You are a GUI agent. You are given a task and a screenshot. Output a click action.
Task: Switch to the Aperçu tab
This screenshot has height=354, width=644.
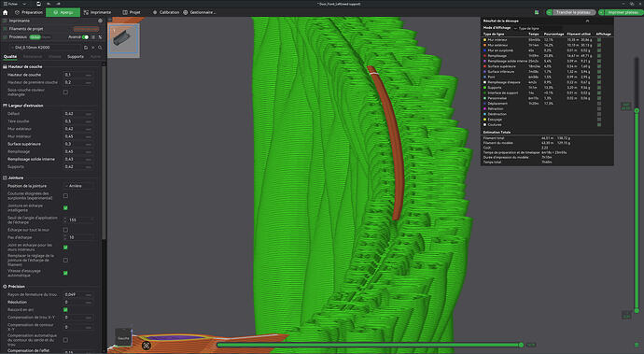pos(63,12)
